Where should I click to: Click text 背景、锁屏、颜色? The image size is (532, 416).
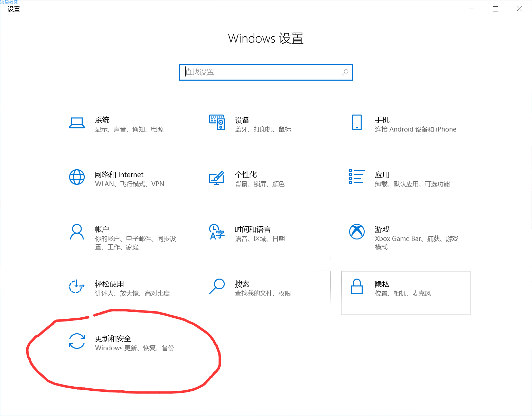[x=260, y=184]
